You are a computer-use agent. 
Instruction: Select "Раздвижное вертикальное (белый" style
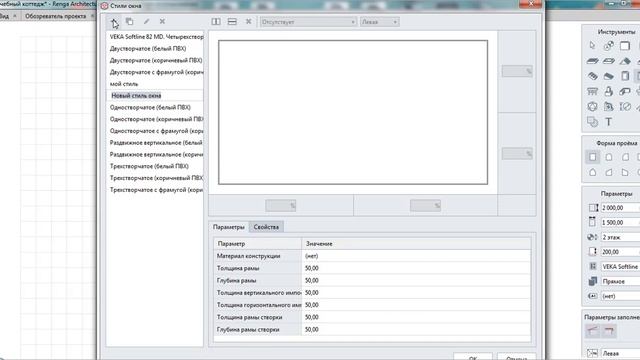pyautogui.click(x=155, y=143)
